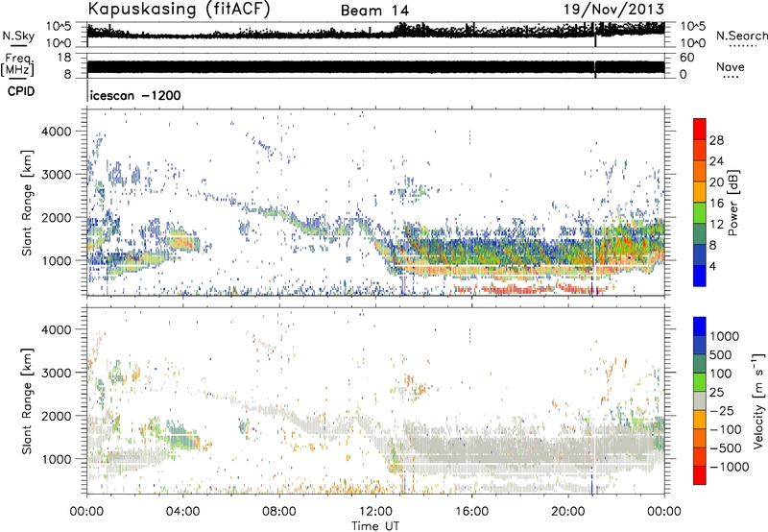Click the 10^0 tick beside N.Search

[692, 43]
